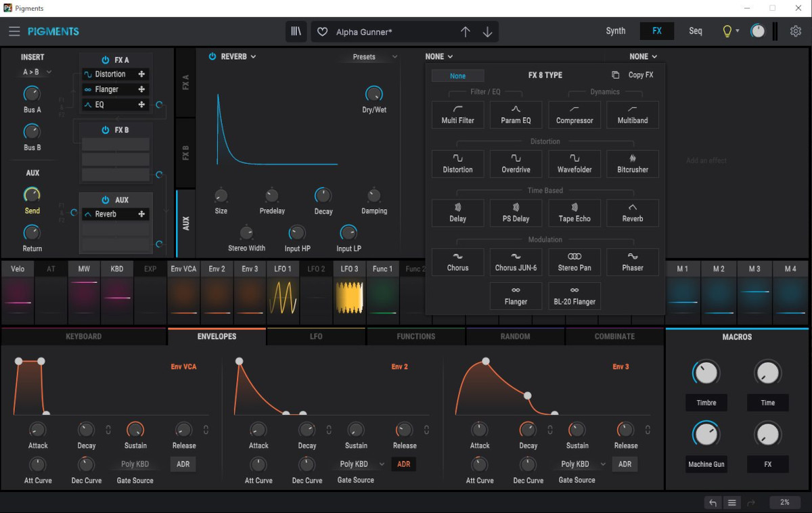Open the history list icon in status bar
The image size is (812, 513).
731,503
